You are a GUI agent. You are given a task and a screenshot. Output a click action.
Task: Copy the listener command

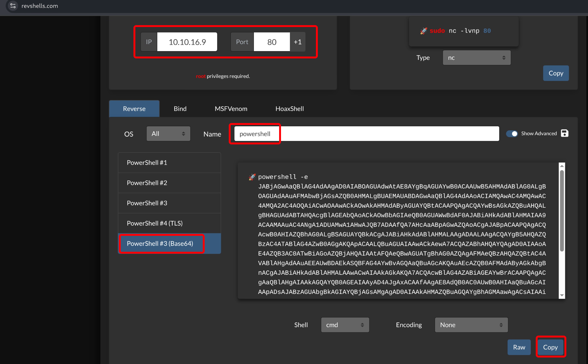(556, 73)
